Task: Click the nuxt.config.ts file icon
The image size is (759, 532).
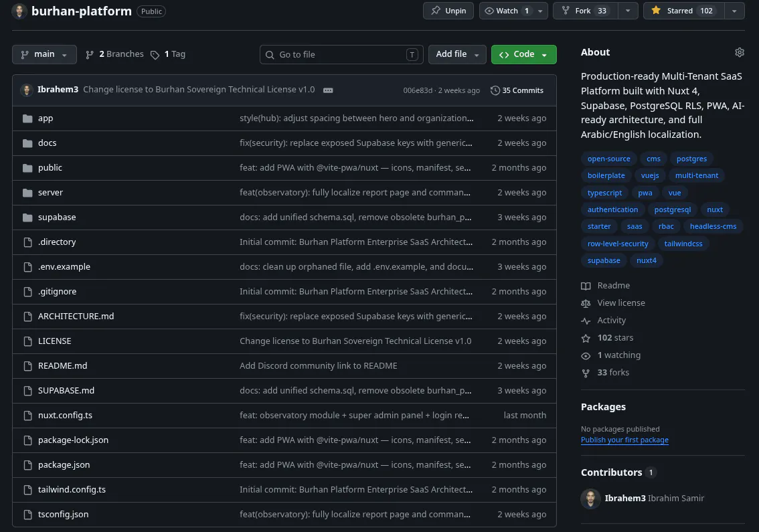Action: (27, 416)
